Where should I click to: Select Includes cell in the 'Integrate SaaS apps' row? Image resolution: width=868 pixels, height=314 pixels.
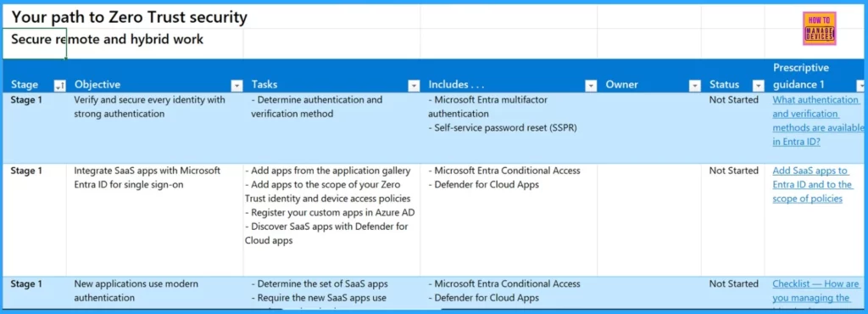(509, 220)
